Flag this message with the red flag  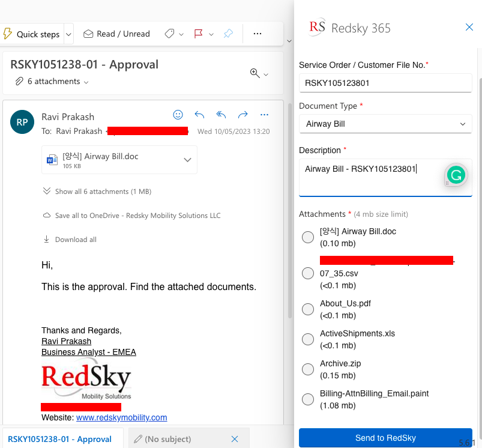(198, 34)
